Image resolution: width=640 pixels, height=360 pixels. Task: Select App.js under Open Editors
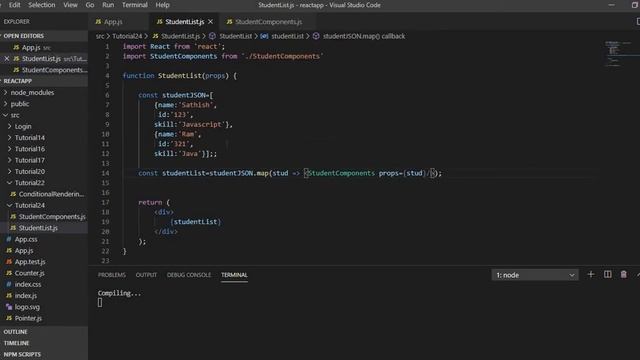click(x=31, y=47)
